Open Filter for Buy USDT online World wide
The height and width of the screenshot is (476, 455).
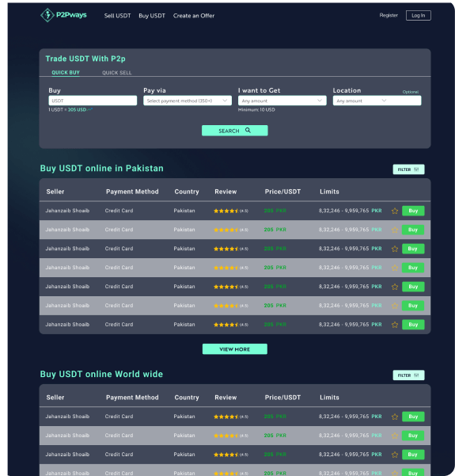[x=408, y=375]
